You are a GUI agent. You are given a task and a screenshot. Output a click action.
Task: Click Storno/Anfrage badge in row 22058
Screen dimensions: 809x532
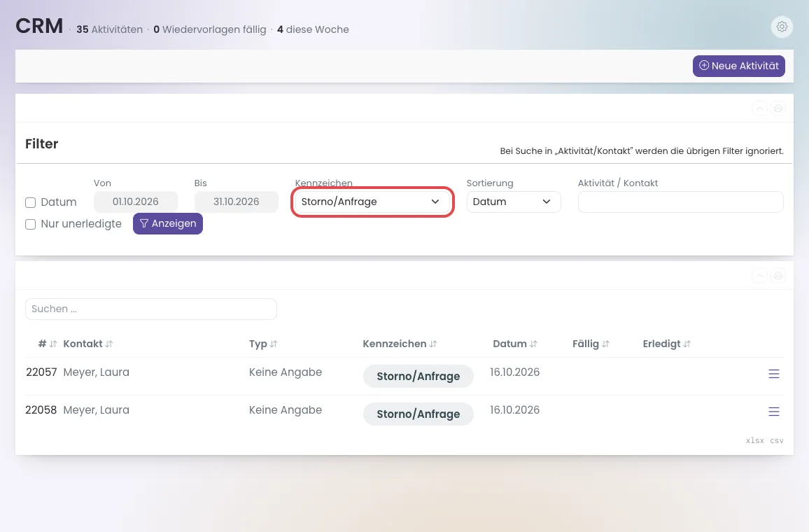click(418, 414)
